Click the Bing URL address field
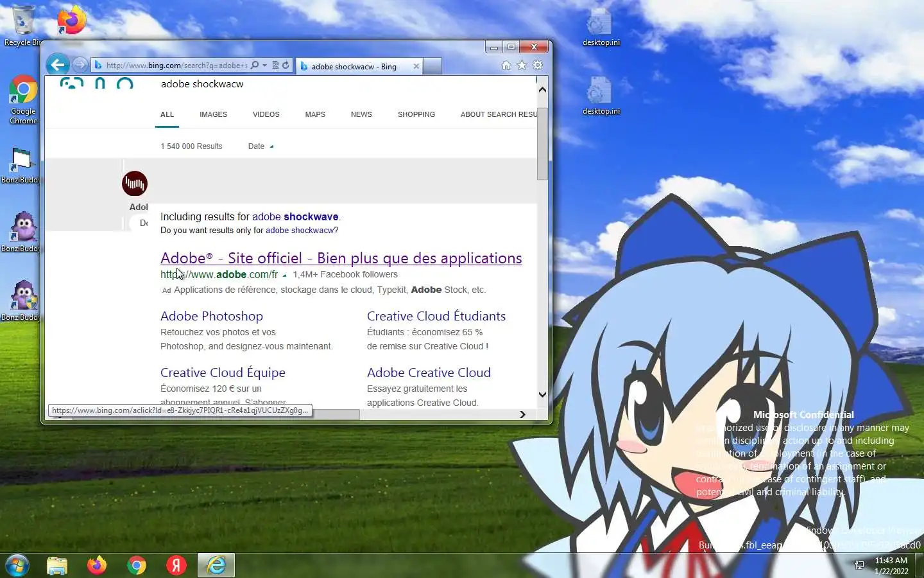924x578 pixels. [x=176, y=65]
